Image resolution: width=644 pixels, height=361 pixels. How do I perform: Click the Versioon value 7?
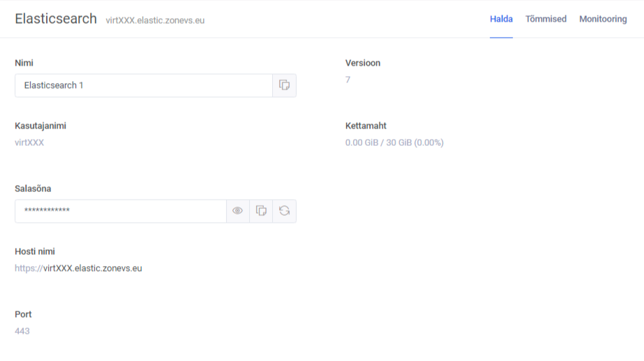347,80
